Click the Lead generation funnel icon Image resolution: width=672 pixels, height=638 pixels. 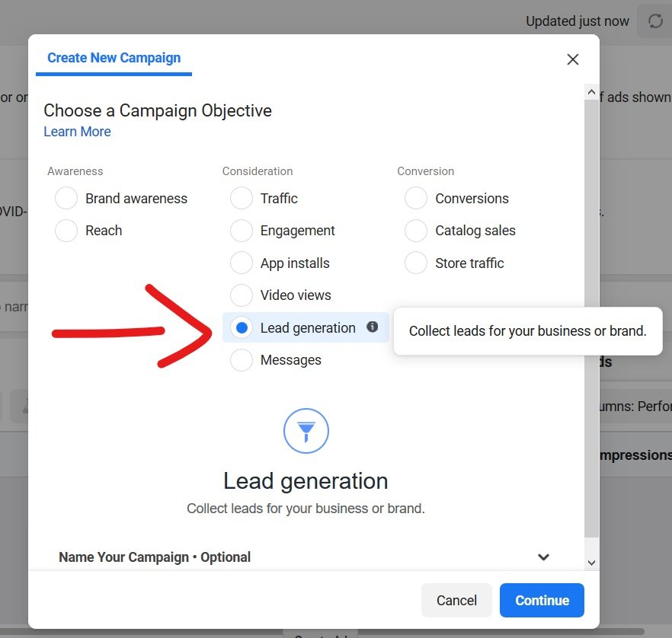(306, 431)
